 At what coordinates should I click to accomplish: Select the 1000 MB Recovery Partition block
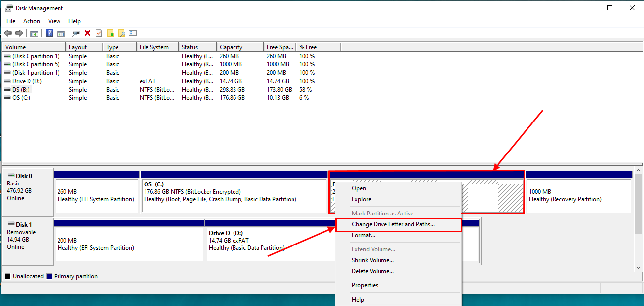click(579, 192)
